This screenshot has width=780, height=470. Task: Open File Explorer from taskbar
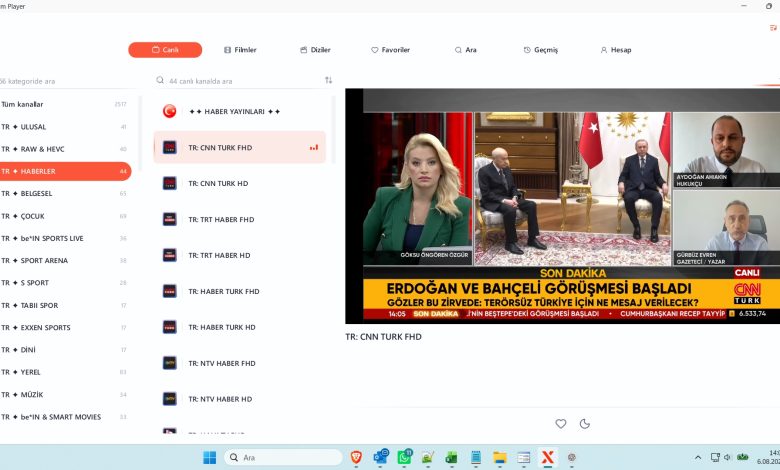pos(500,458)
